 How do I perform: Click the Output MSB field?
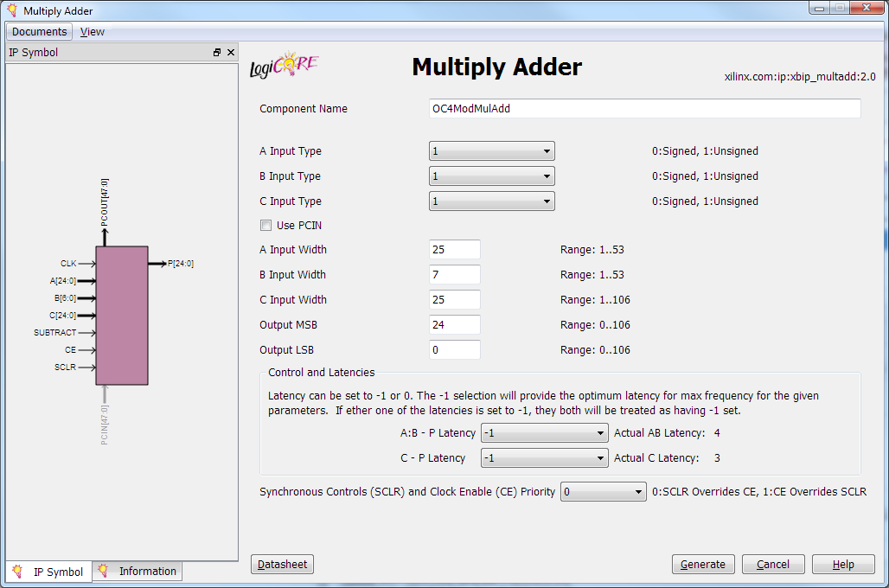click(x=455, y=324)
